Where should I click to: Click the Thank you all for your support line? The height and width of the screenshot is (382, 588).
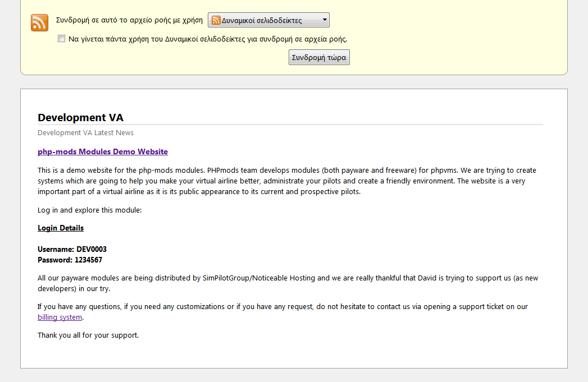click(88, 335)
